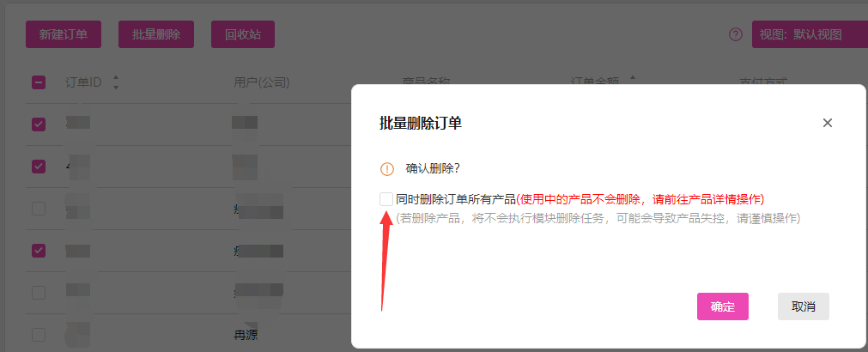Enable 同时删除订单所有产品 checkbox
The height and width of the screenshot is (352, 868).
(x=386, y=199)
